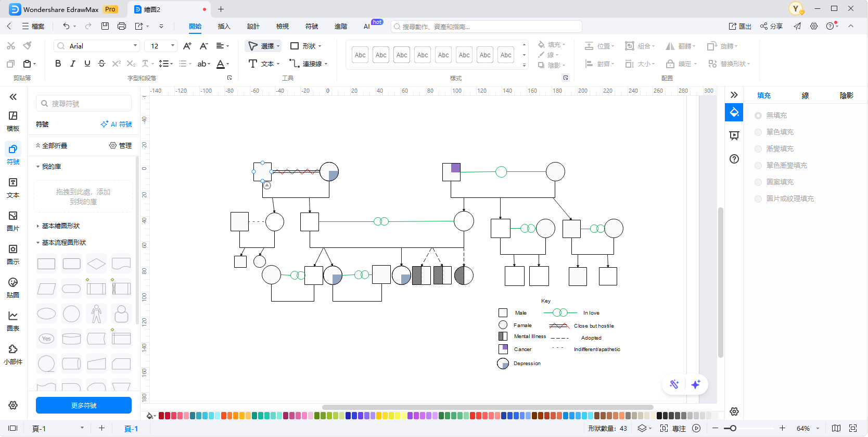The height and width of the screenshot is (437, 868).
Task: Click the Bold formatting icon
Action: point(58,64)
